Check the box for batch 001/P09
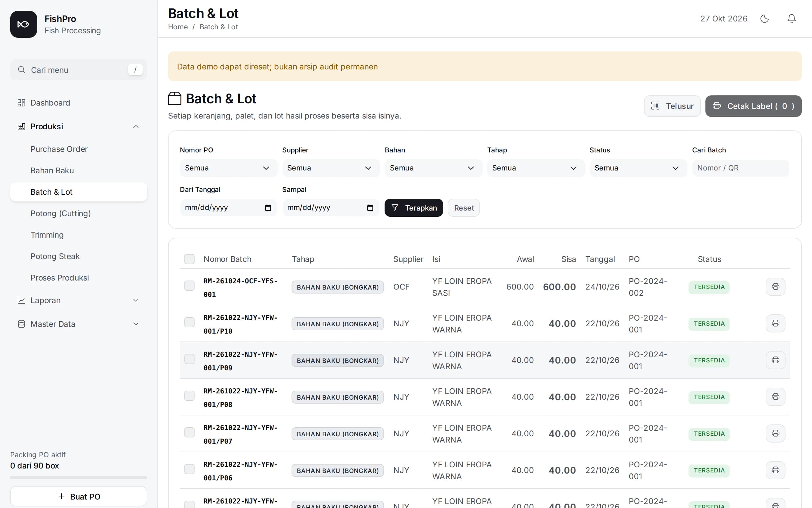 pyautogui.click(x=189, y=359)
